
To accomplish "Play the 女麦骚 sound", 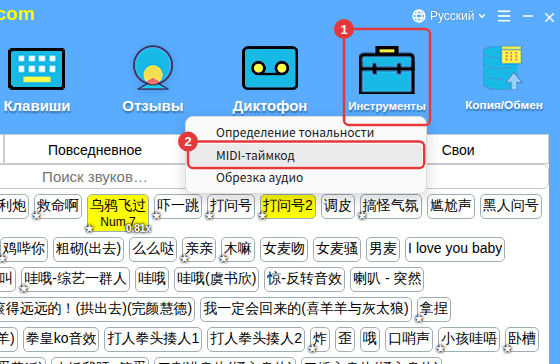I will (337, 249).
